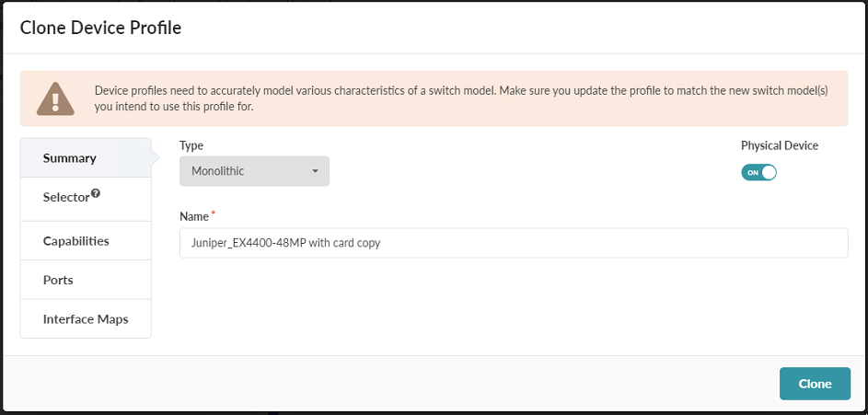Click the Physical Device label
This screenshot has width=868, height=415.
pos(779,145)
